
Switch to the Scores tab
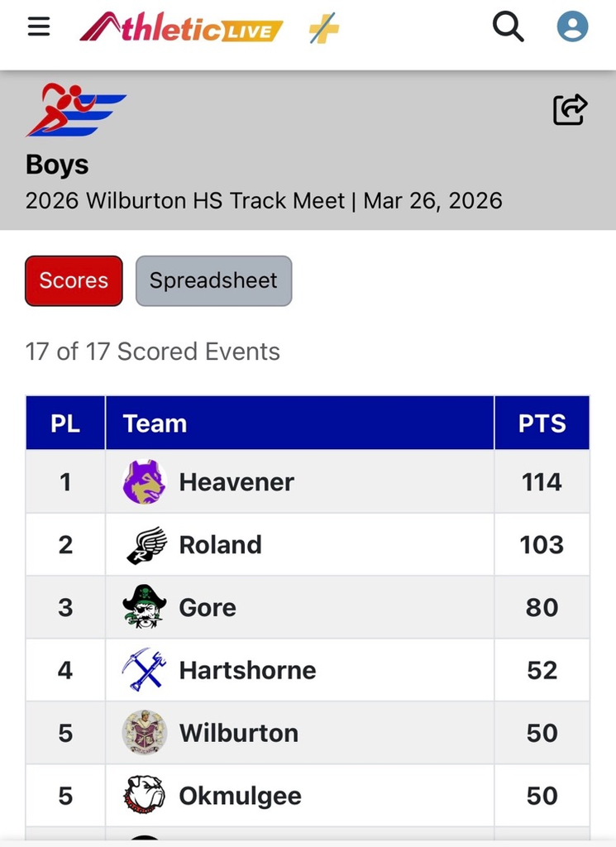(x=74, y=281)
